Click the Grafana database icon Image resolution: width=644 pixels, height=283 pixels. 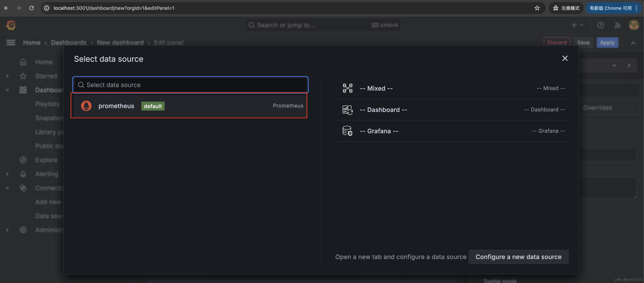(348, 131)
